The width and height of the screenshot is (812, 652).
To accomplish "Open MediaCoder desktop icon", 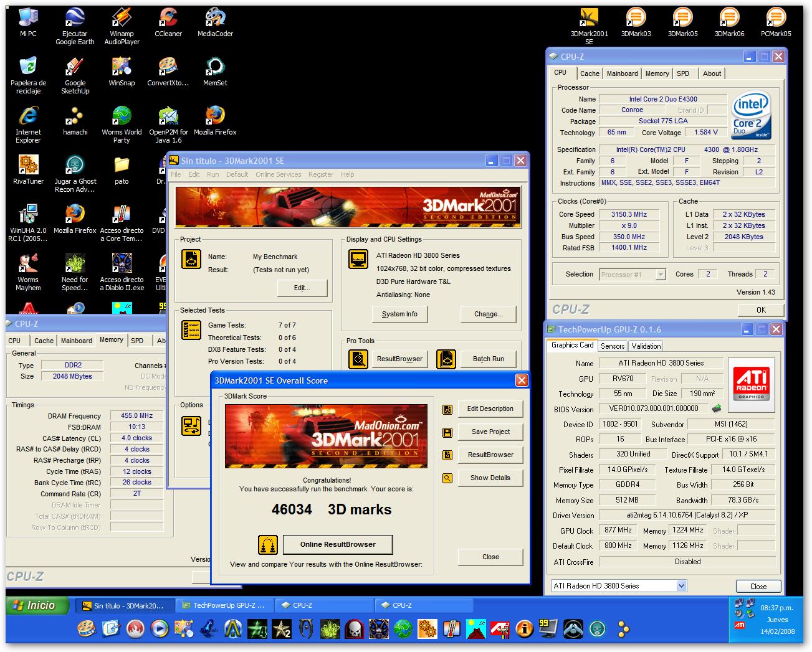I will click(x=215, y=22).
